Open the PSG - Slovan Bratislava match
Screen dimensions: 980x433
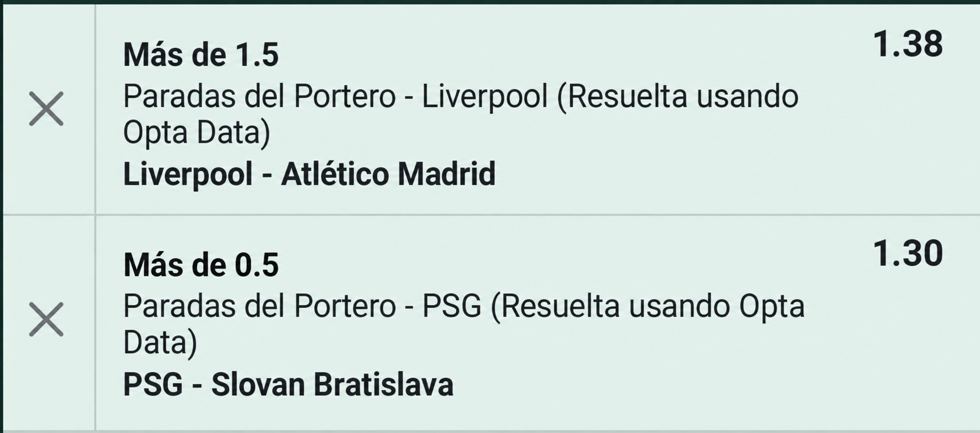pyautogui.click(x=288, y=385)
